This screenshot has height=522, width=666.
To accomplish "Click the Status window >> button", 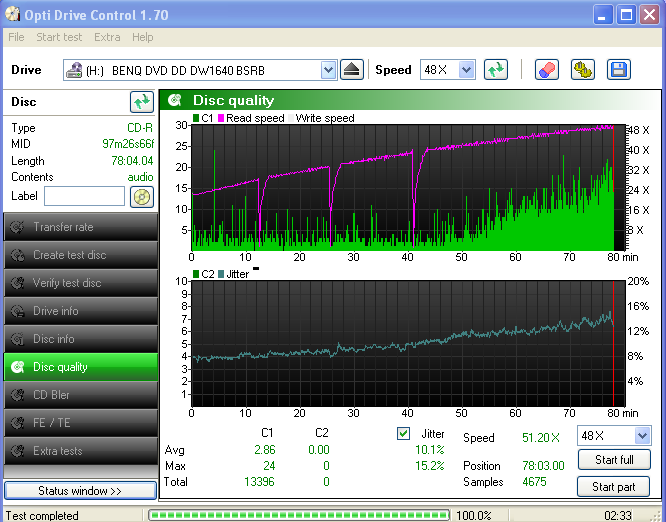I will [x=80, y=491].
